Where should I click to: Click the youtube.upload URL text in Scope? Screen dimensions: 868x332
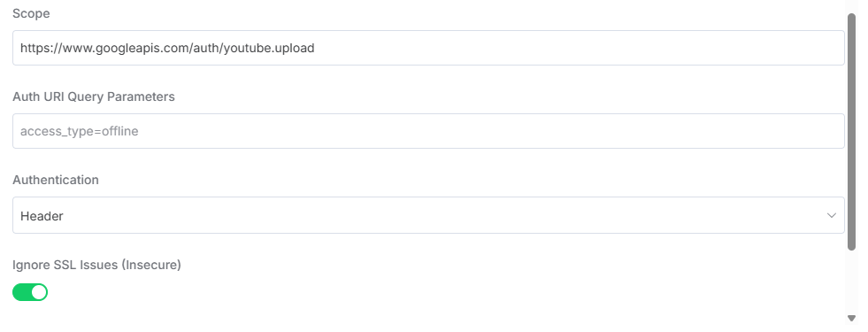[167, 48]
